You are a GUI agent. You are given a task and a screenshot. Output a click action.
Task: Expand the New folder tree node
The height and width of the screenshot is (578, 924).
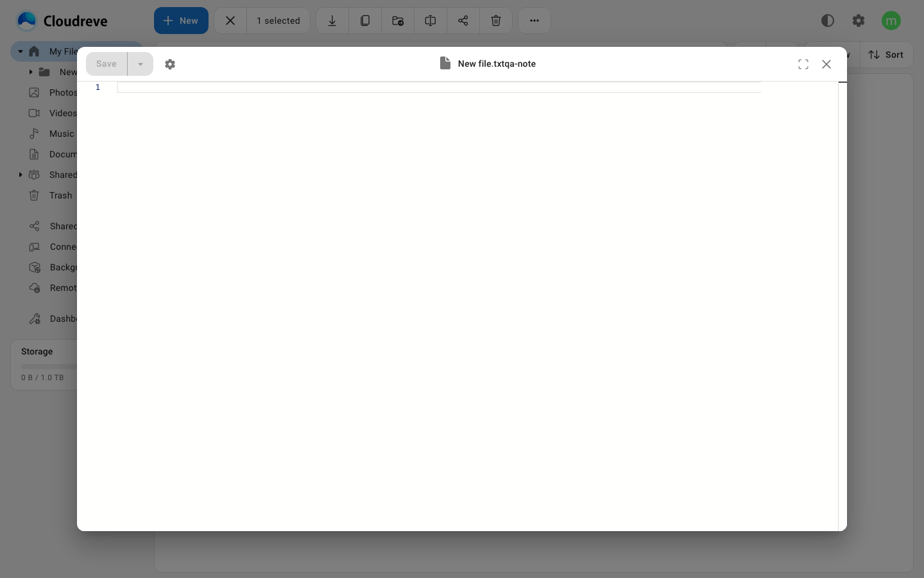[31, 72]
